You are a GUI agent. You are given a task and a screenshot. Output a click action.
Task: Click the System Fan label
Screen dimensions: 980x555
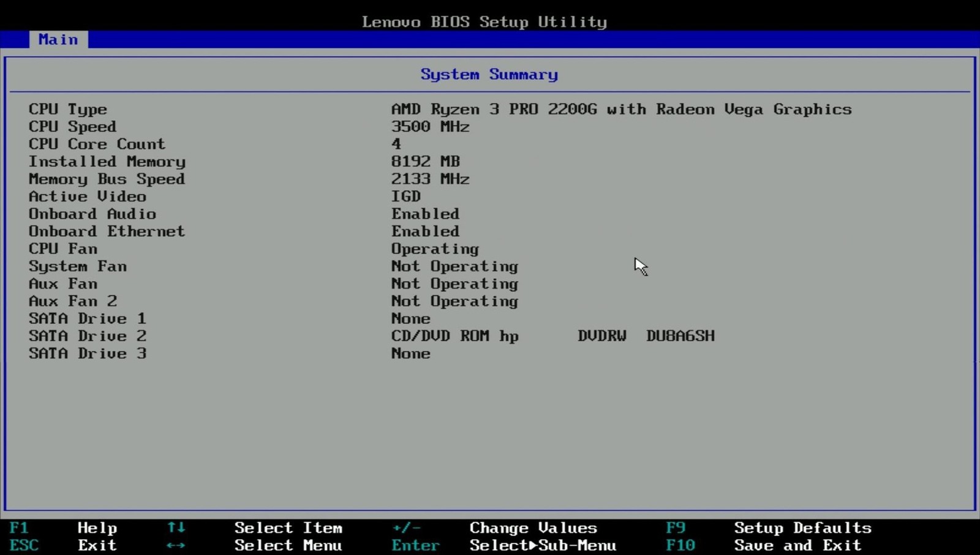pyautogui.click(x=77, y=267)
